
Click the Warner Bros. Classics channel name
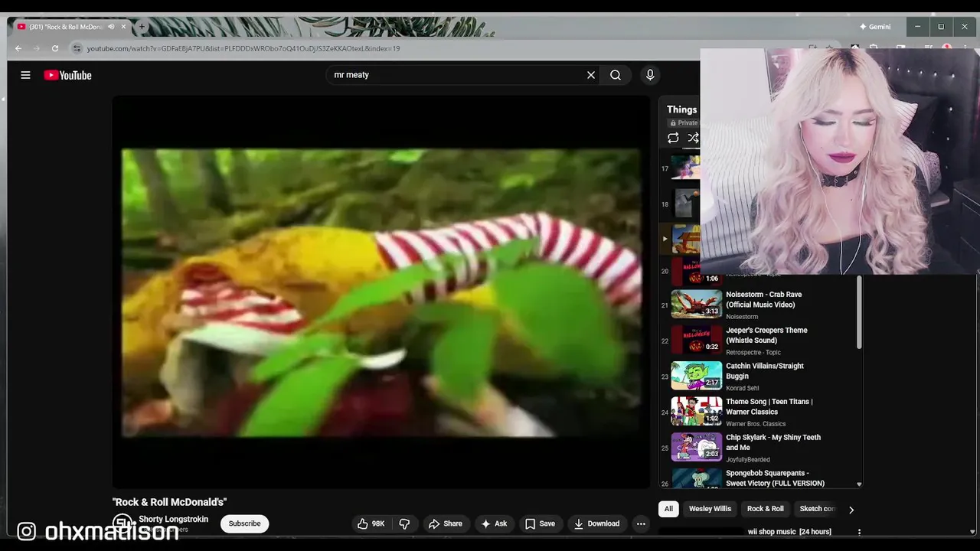pyautogui.click(x=756, y=424)
